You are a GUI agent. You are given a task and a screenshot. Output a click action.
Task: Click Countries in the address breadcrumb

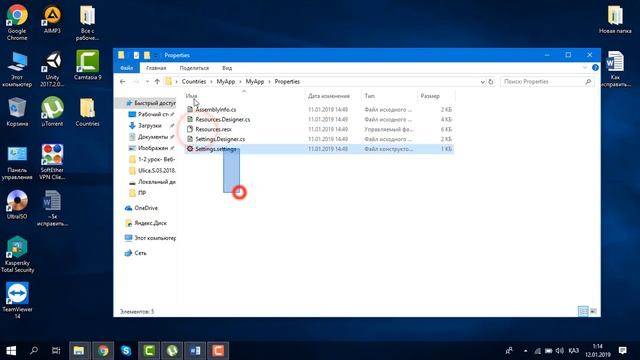[194, 82]
